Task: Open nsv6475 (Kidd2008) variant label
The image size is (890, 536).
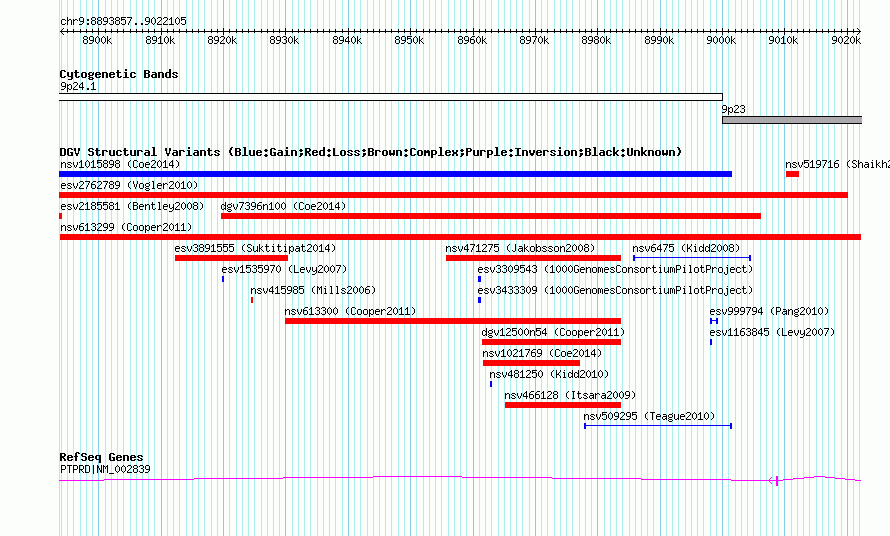Action: click(x=686, y=248)
